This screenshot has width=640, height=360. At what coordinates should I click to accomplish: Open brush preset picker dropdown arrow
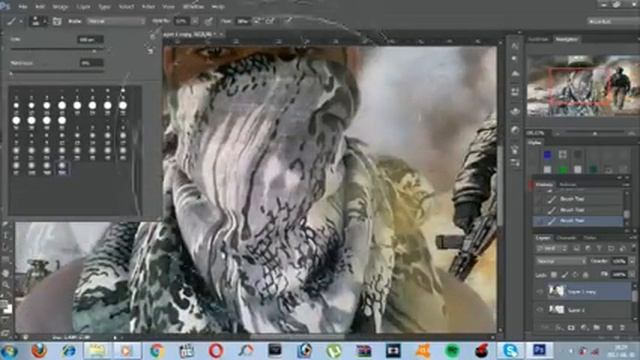tap(45, 21)
